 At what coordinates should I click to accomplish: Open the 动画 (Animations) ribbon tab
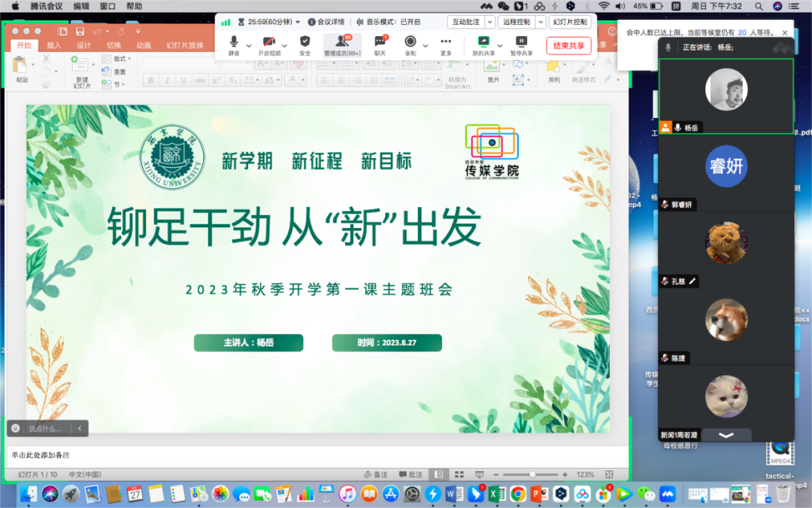click(x=143, y=45)
